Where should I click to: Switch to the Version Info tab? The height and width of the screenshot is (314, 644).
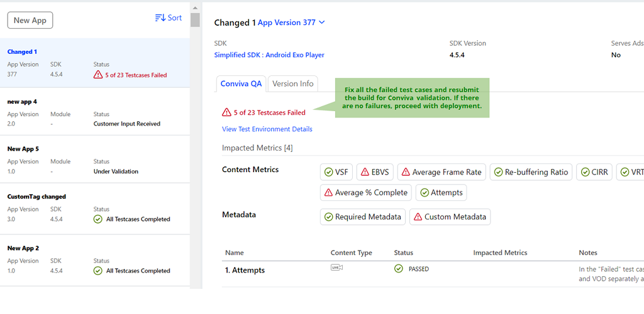292,84
